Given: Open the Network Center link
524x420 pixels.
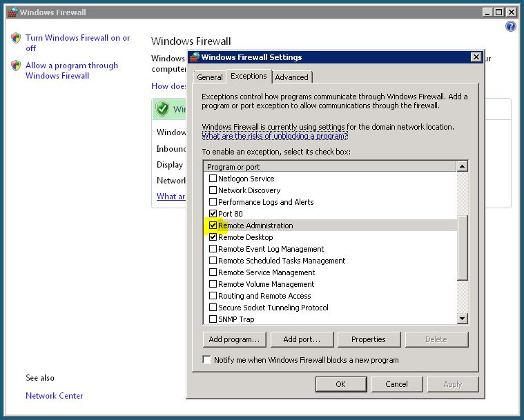Looking at the screenshot, I should (54, 396).
